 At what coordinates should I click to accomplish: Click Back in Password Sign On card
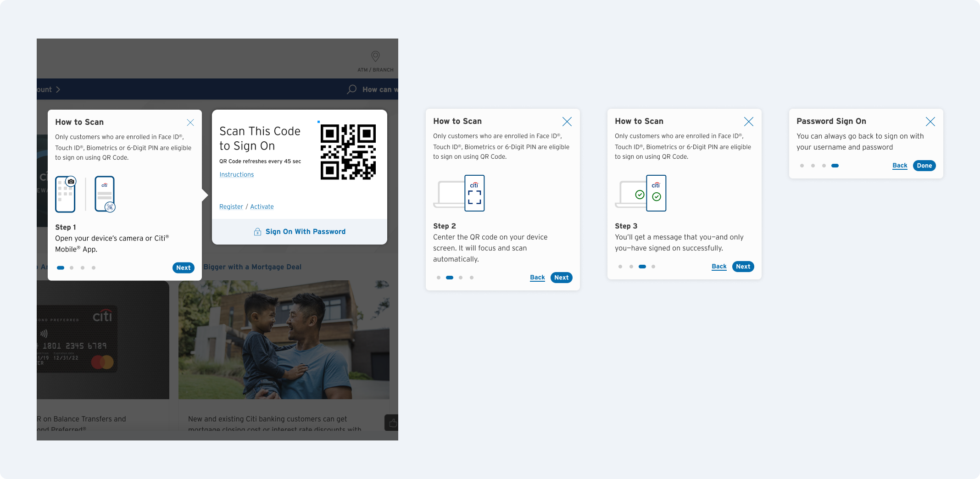900,166
